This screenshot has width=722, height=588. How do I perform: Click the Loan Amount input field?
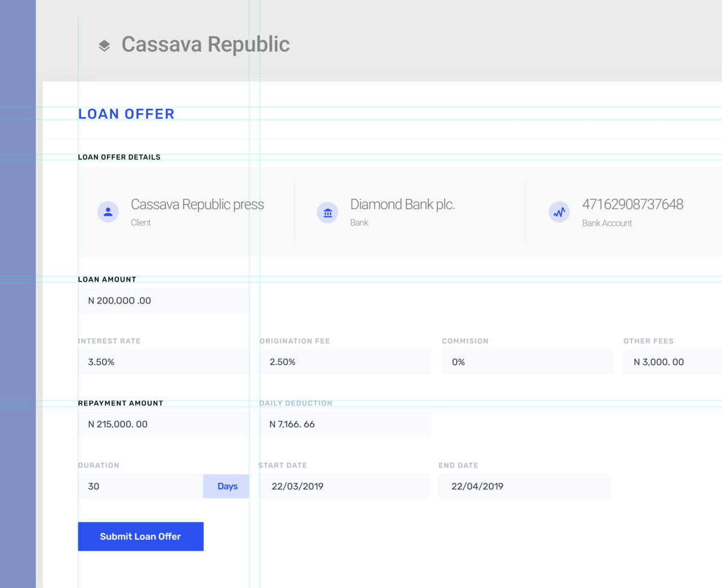163,301
